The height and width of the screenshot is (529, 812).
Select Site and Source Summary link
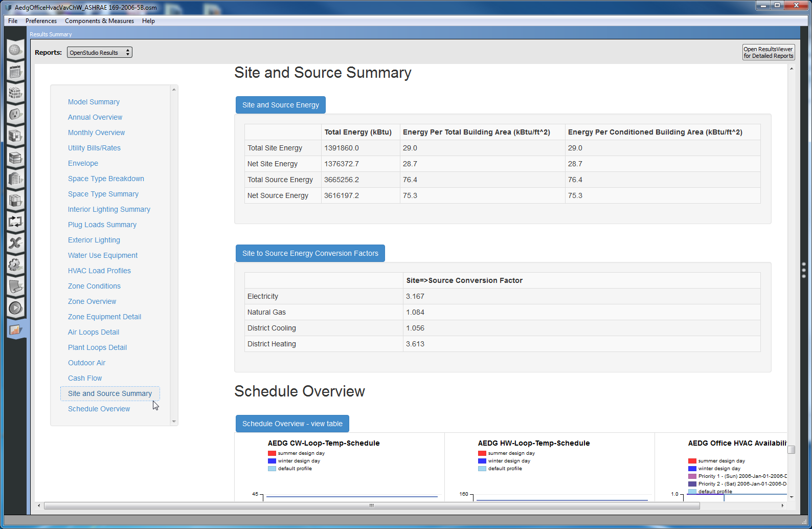[x=110, y=393]
